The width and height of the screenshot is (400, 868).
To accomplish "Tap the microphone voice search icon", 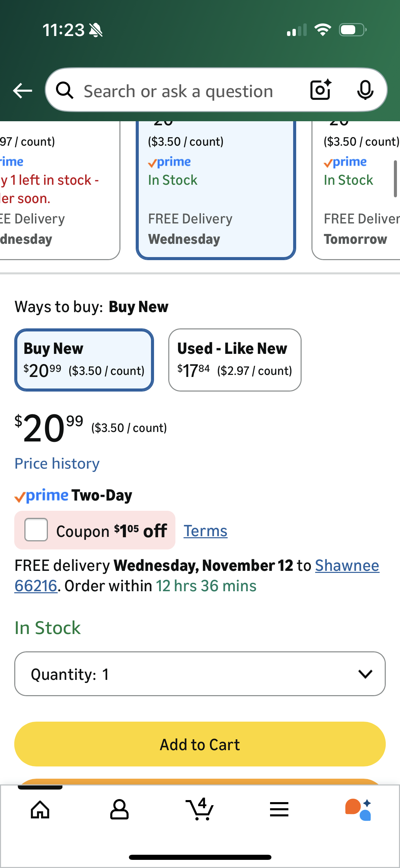I will click(x=365, y=90).
